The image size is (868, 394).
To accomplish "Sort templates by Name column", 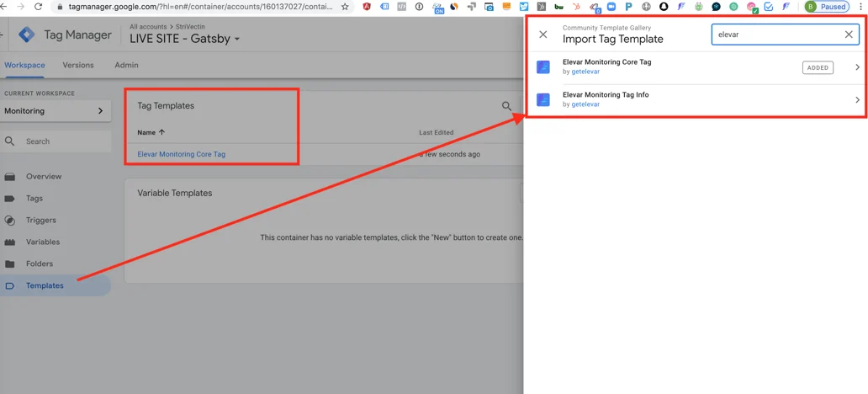I will pos(151,132).
